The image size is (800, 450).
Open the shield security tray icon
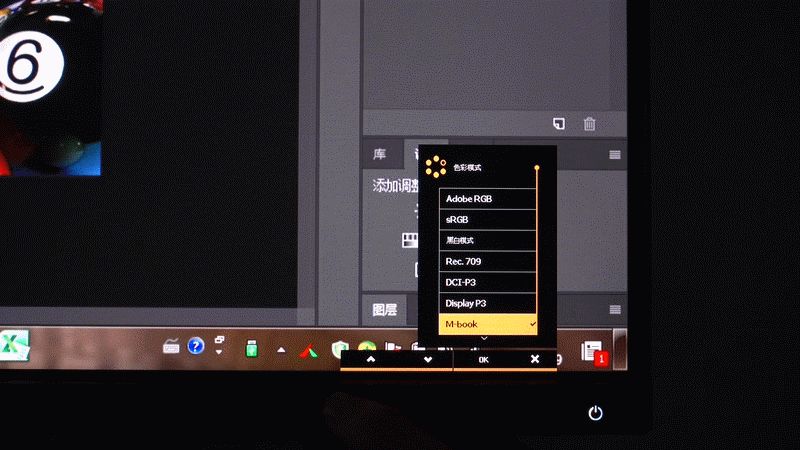[x=339, y=349]
